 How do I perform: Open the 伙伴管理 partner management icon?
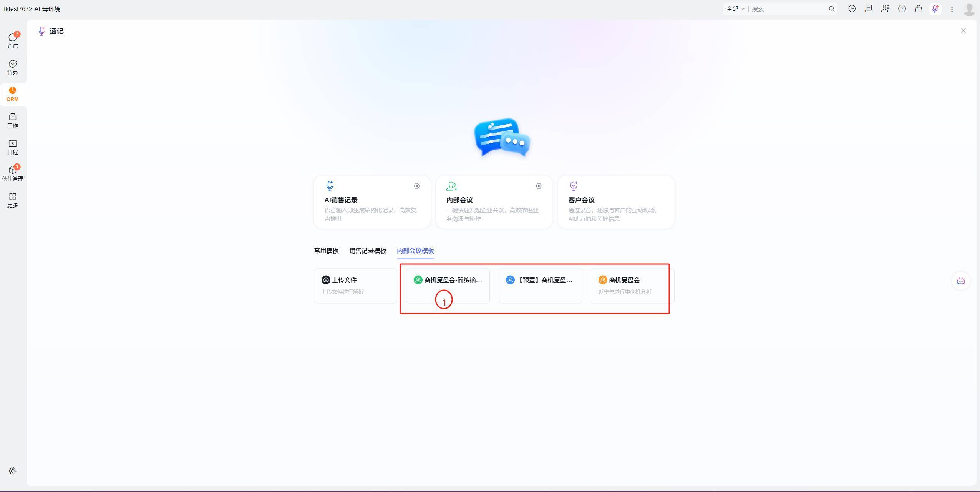pos(13,173)
